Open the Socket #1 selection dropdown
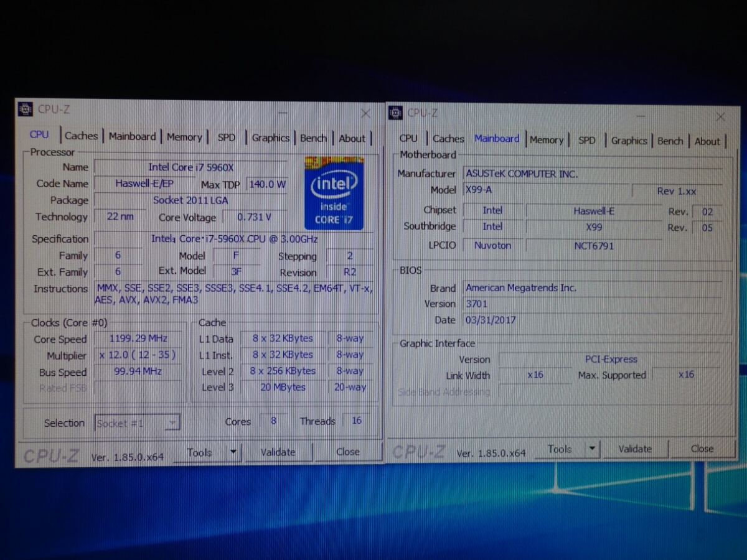The height and width of the screenshot is (560, 747). pos(137,423)
